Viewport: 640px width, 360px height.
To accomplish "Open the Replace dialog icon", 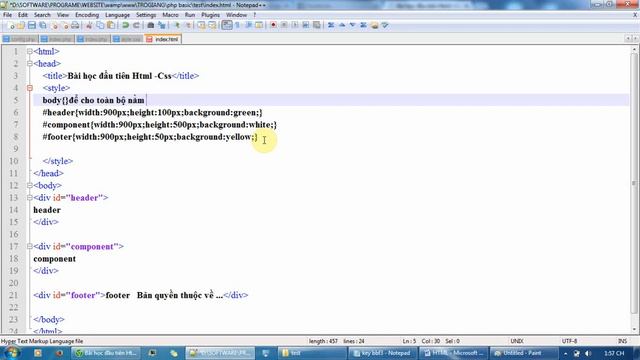I will (x=162, y=25).
